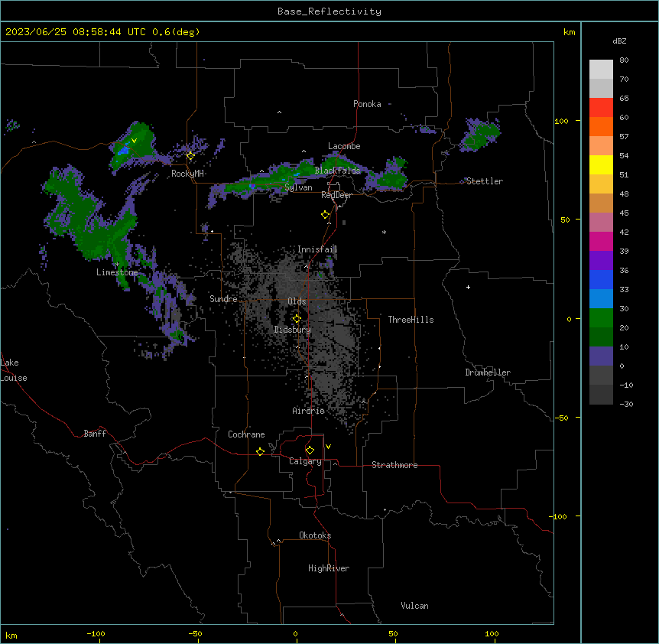Select the Lake Louise label

[x=14, y=370]
